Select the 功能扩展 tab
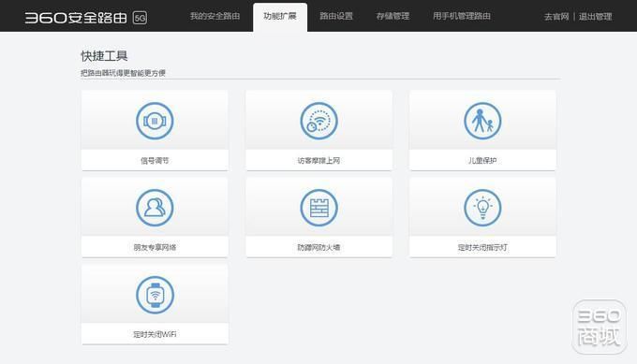This screenshot has width=637, height=364. pyautogui.click(x=280, y=17)
